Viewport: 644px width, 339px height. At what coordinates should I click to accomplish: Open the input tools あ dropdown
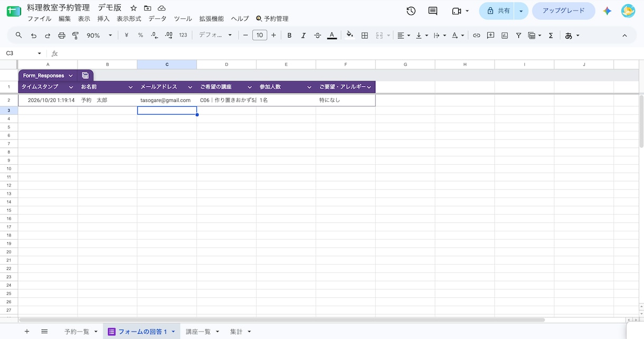[x=572, y=35]
